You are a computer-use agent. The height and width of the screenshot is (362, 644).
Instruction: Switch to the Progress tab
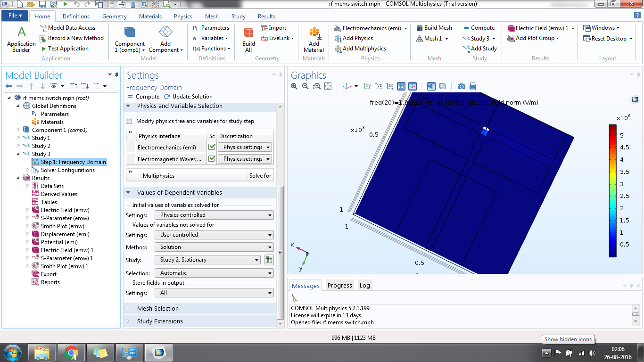coord(339,285)
